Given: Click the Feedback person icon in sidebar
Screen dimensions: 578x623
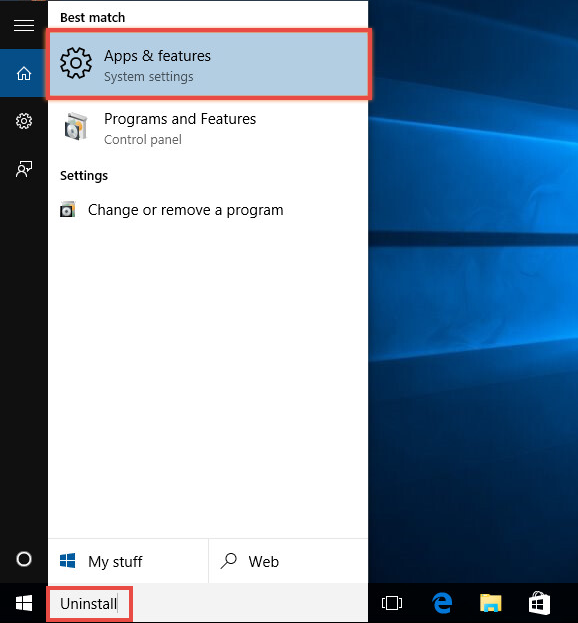Looking at the screenshot, I should (24, 169).
